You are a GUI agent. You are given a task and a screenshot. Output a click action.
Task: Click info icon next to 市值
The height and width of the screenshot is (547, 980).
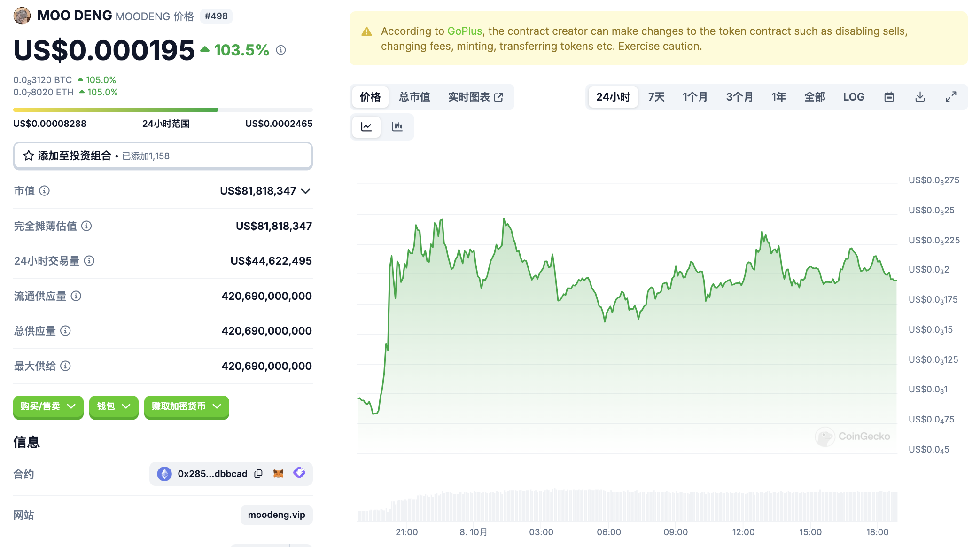pyautogui.click(x=45, y=191)
